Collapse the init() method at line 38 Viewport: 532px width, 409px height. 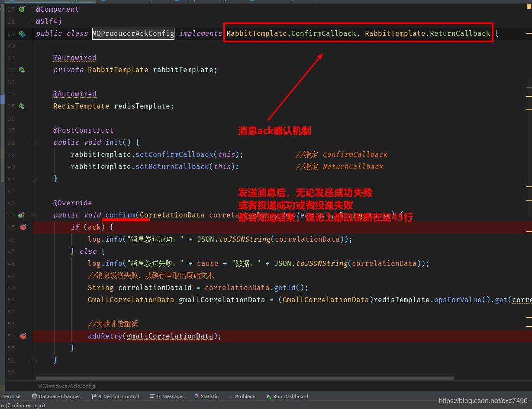tap(33, 142)
